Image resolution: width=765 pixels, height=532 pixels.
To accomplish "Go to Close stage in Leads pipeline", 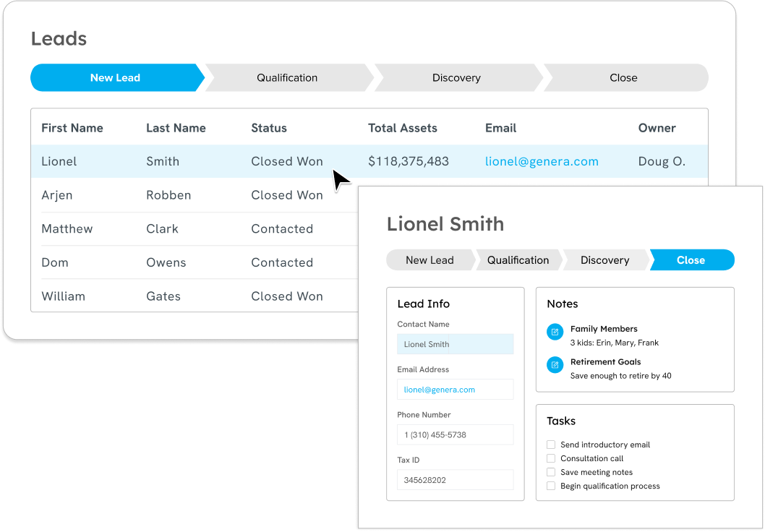I will point(623,77).
